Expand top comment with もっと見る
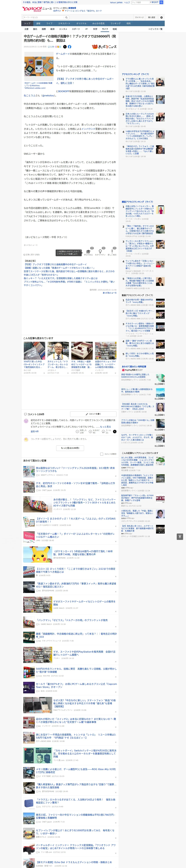The height and width of the screenshot is (868, 186). (105, 427)
